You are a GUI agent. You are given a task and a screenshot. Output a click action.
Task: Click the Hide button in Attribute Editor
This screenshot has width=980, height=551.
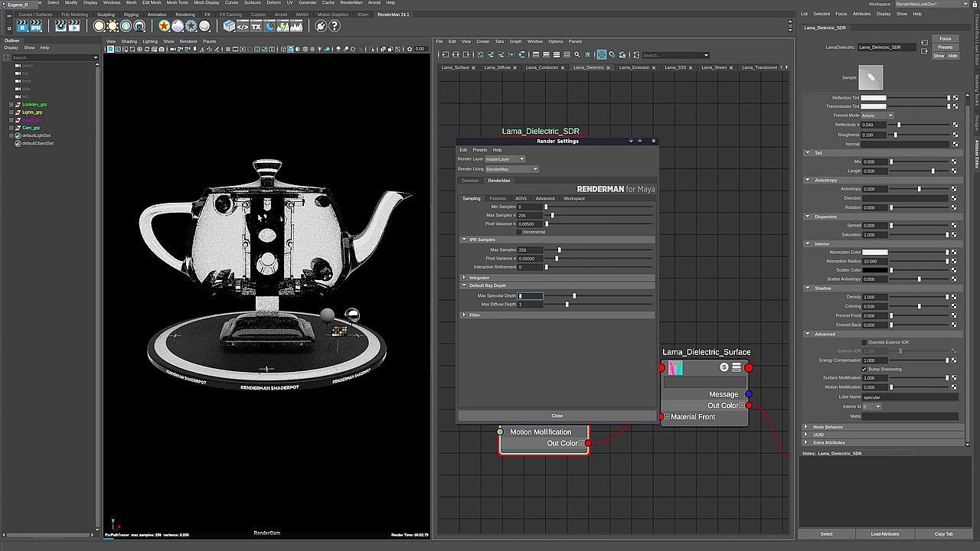[x=952, y=56]
